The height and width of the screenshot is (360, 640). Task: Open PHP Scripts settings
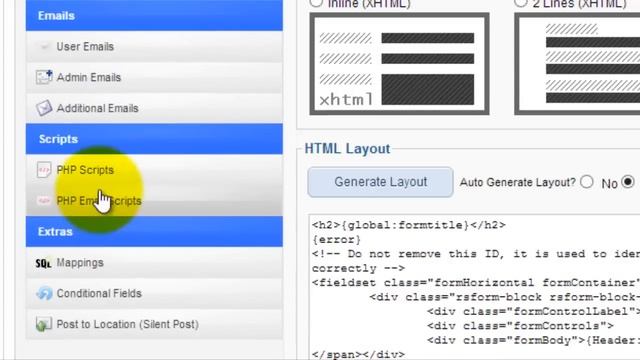pos(154,170)
